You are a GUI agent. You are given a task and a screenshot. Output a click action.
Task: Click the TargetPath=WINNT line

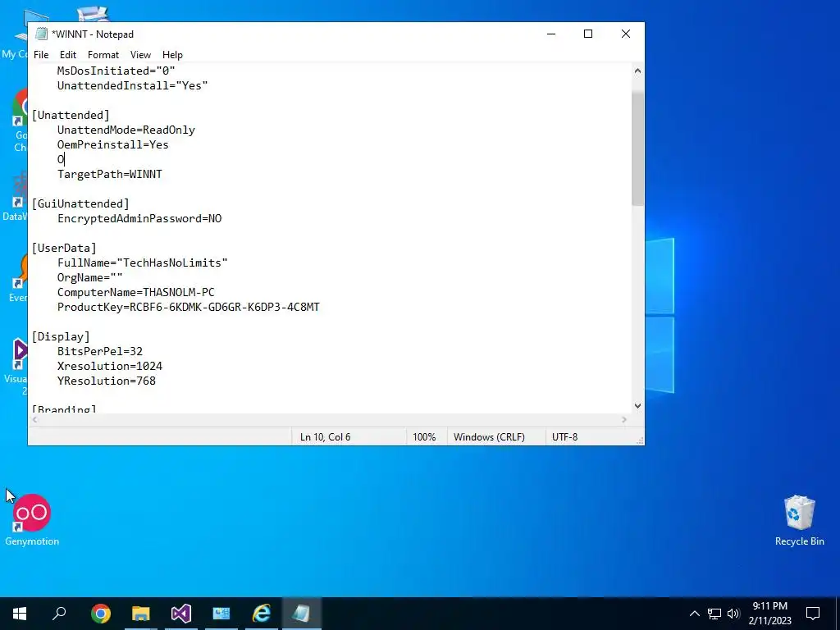coord(109,174)
